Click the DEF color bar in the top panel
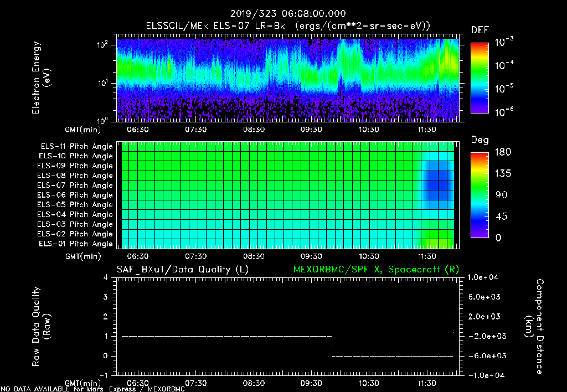The height and width of the screenshot is (392, 567). 480,78
